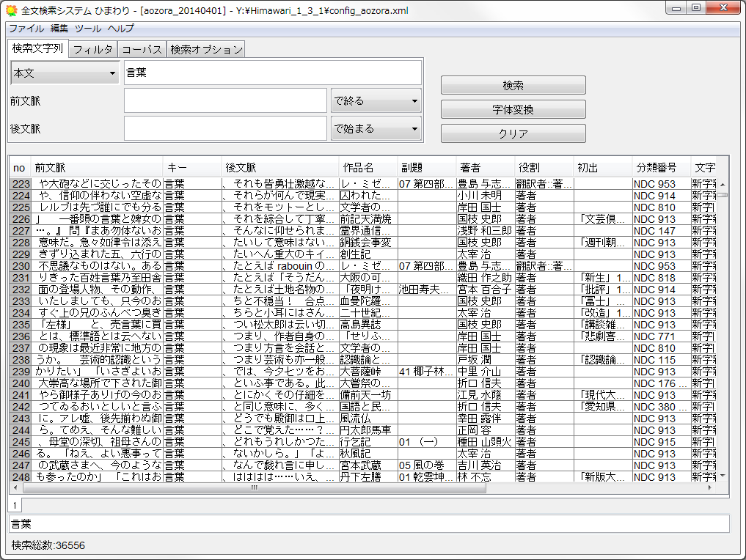
Task: Click the Himawari sunflower app icon in title bar
Action: pyautogui.click(x=11, y=11)
